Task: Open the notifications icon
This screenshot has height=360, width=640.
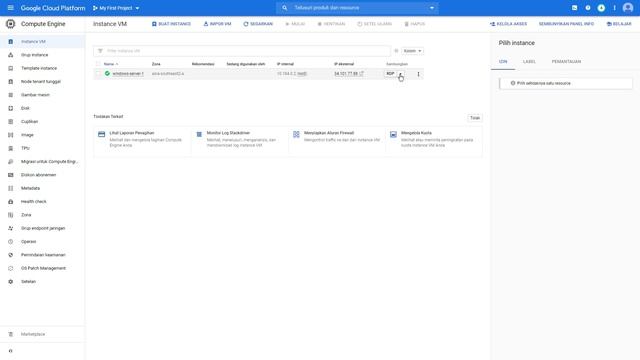Action: (x=601, y=8)
